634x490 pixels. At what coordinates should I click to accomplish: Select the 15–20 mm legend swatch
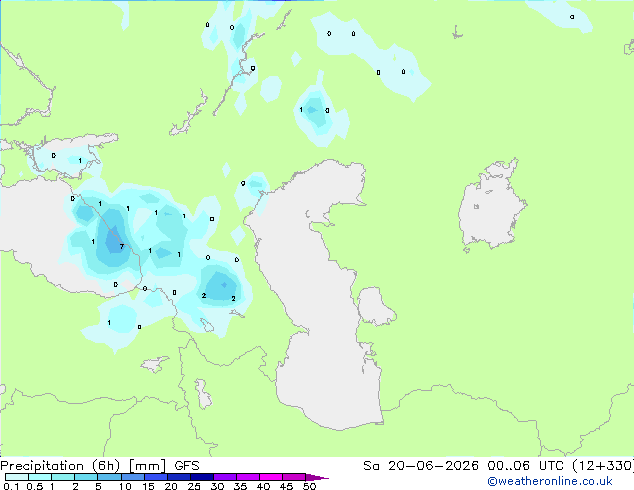(x=156, y=477)
